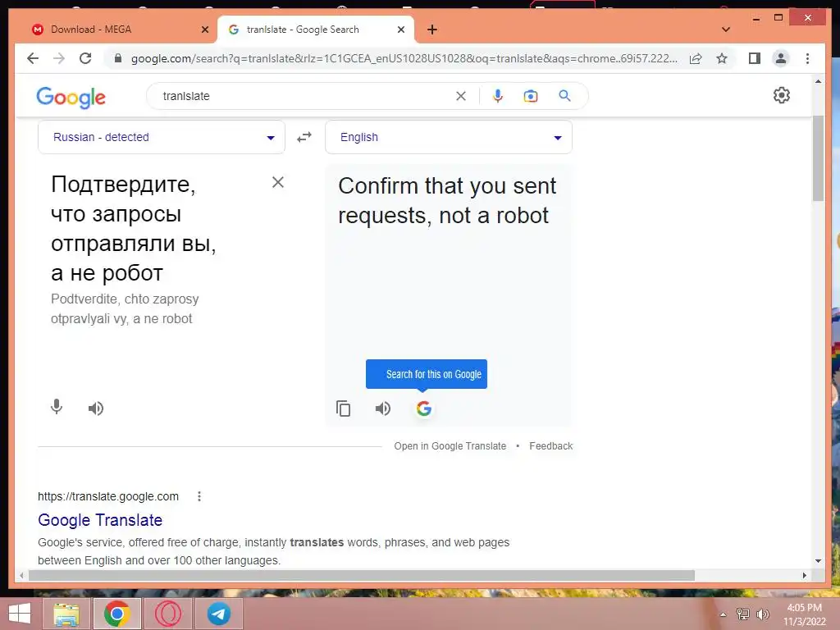Viewport: 840px width, 630px height.
Task: Start voice search with the microphone icon
Action: pos(498,96)
